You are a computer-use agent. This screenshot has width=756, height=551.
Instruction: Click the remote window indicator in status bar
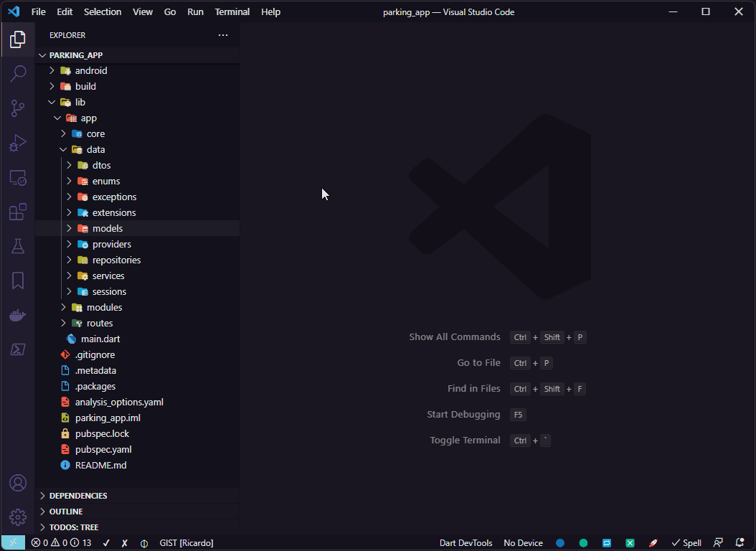pyautogui.click(x=13, y=543)
